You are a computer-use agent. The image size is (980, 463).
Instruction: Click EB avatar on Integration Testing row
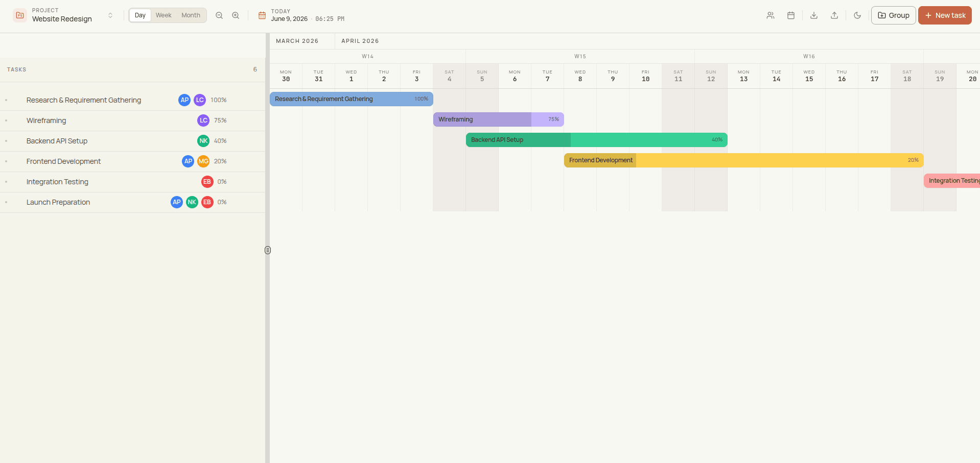(207, 182)
